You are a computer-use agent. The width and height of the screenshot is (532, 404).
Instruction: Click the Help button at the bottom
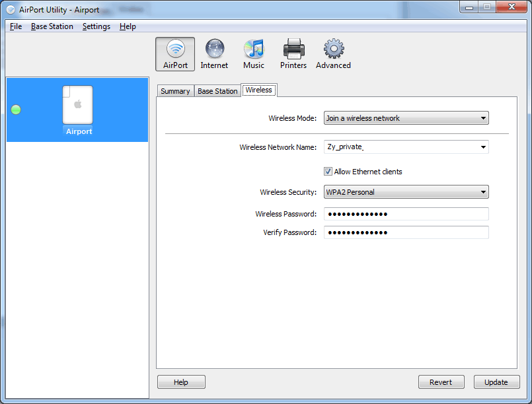[x=181, y=382]
